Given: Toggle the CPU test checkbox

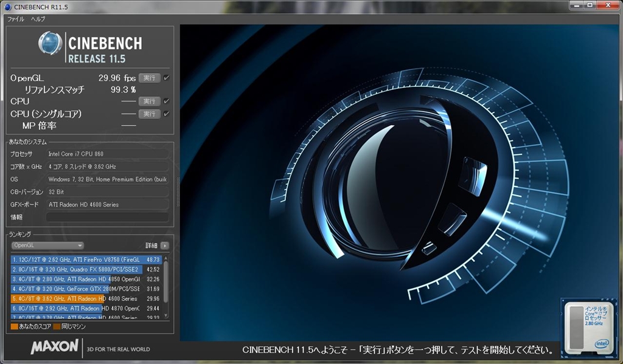Looking at the screenshot, I should pos(166,101).
